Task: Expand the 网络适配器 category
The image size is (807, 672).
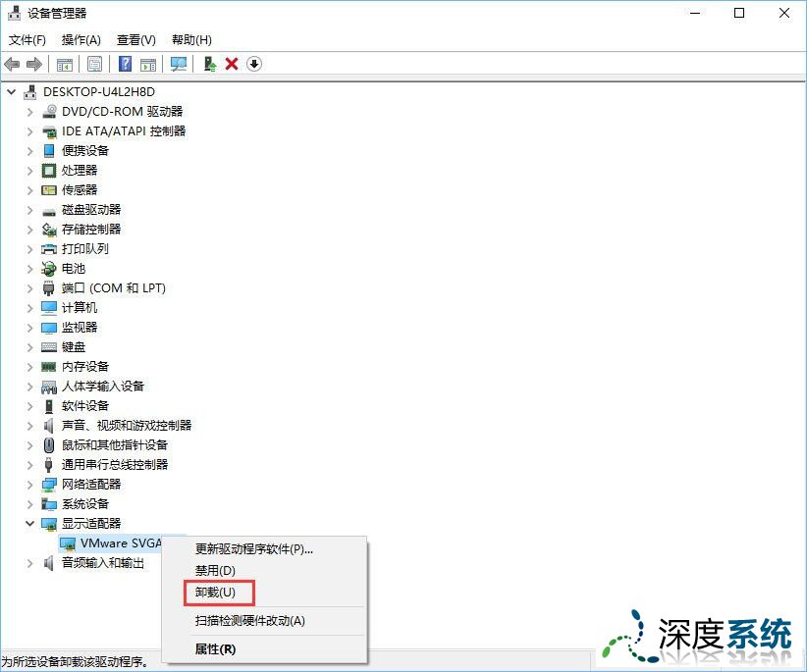Action: 29,485
